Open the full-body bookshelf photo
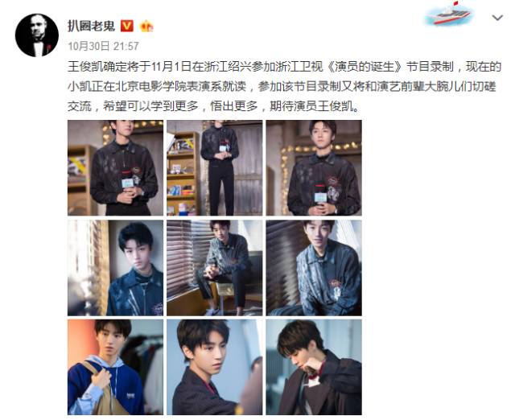The image size is (515, 420). click(215, 168)
